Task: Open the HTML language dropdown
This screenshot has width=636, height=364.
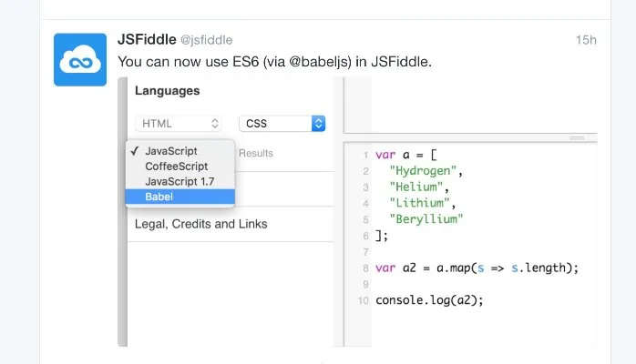Action: pos(179,124)
